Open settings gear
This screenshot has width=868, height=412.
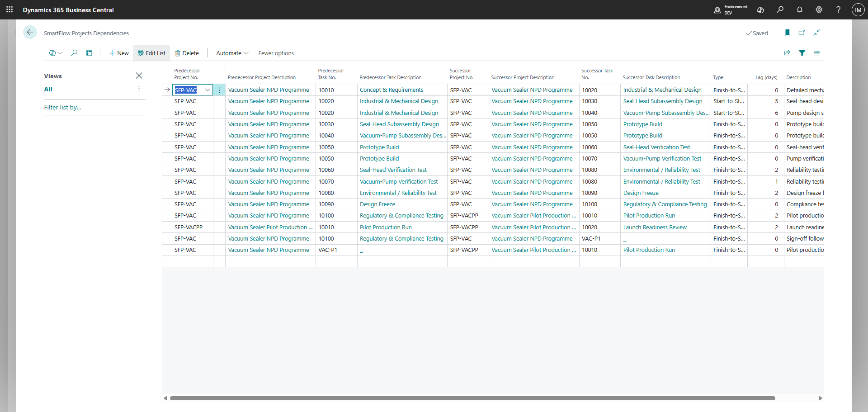819,9
